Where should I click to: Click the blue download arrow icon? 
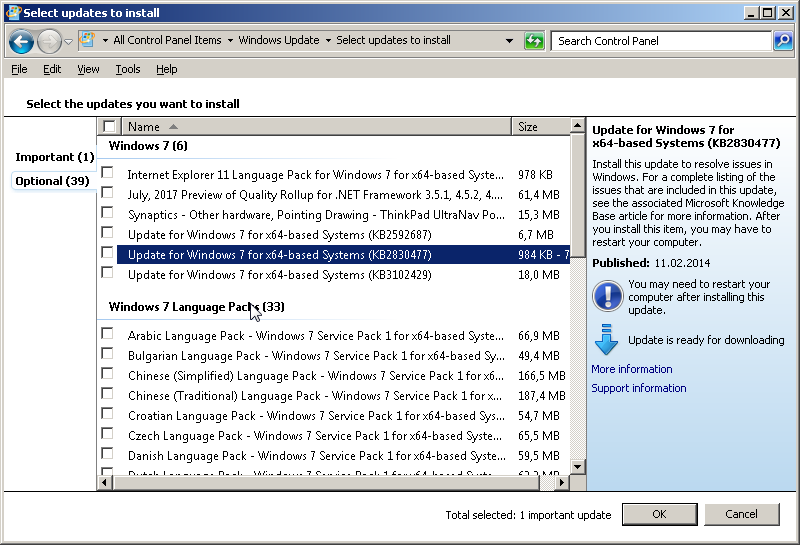[606, 339]
